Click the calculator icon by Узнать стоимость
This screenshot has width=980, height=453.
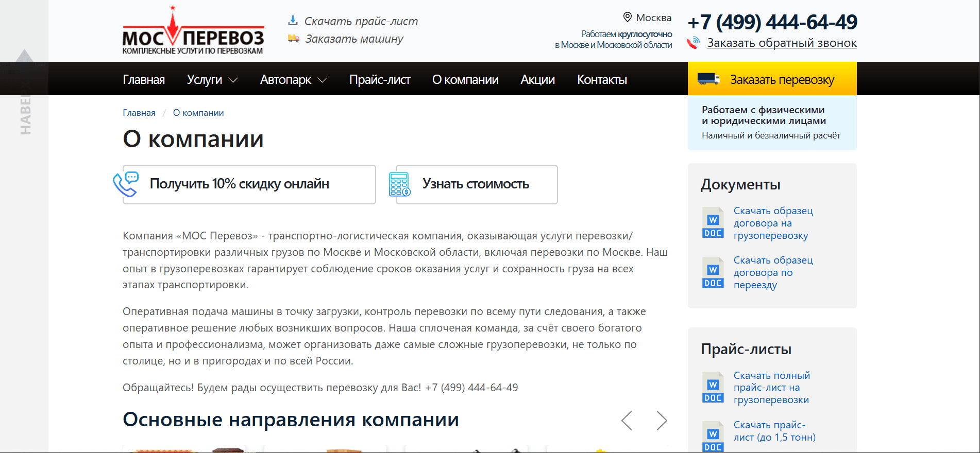pyautogui.click(x=400, y=184)
